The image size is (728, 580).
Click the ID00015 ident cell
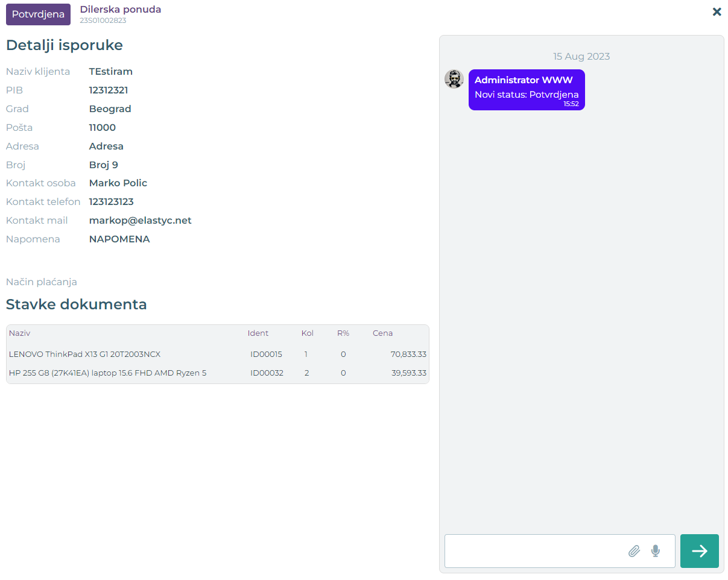click(x=266, y=354)
